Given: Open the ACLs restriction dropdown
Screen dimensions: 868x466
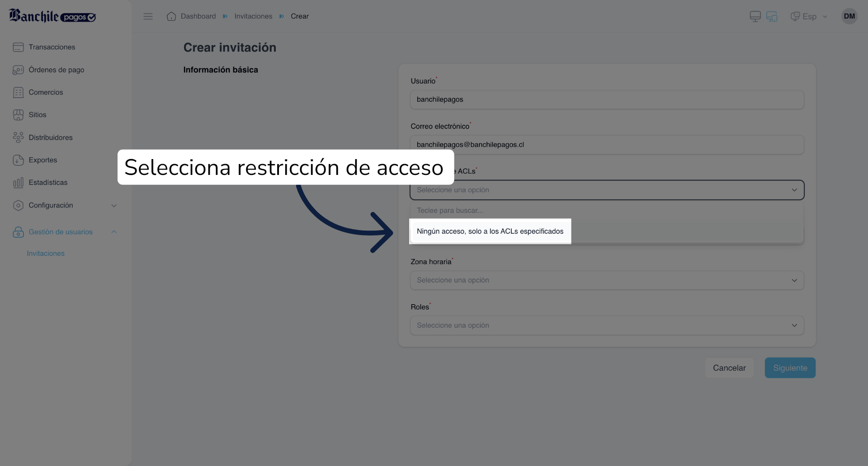Looking at the screenshot, I should pyautogui.click(x=607, y=190).
